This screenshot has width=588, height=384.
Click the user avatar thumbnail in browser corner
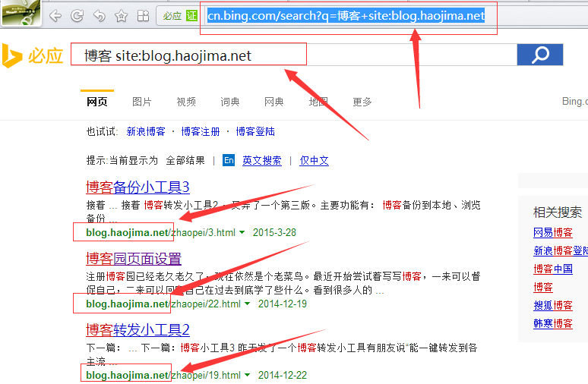[x=21, y=12]
